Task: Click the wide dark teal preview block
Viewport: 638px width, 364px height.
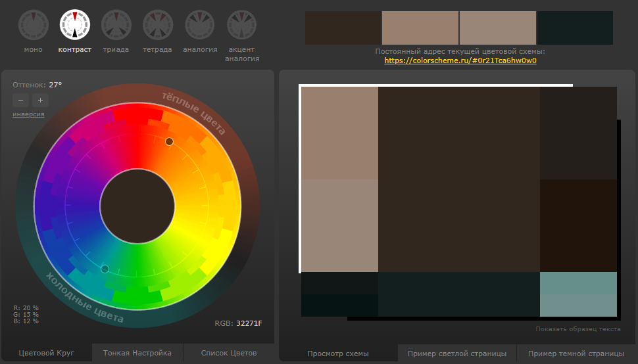Action: pos(459,294)
